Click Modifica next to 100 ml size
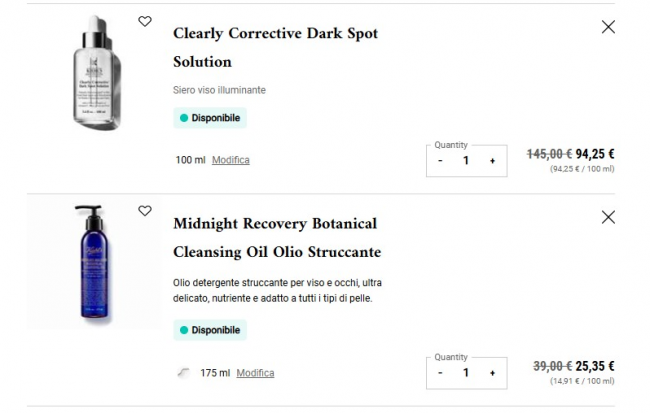This screenshot has width=650, height=413. point(231,160)
